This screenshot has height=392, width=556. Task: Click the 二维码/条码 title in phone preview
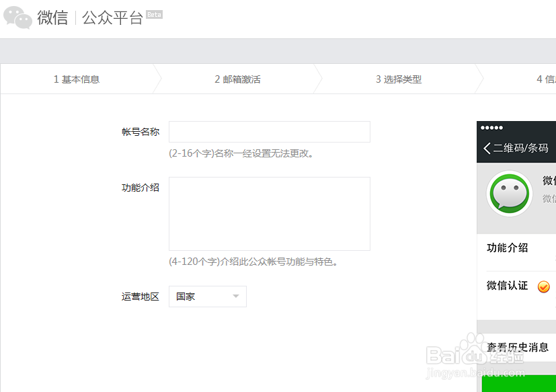[x=520, y=148]
